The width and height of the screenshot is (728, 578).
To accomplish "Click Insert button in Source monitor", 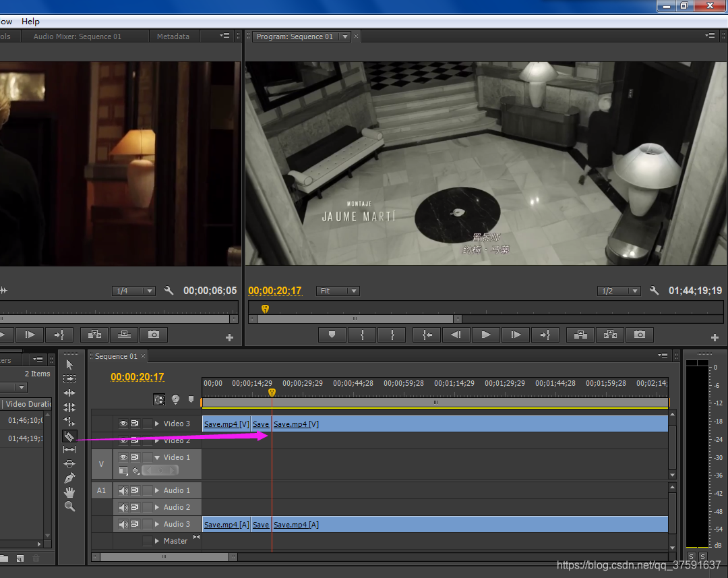I will click(94, 335).
